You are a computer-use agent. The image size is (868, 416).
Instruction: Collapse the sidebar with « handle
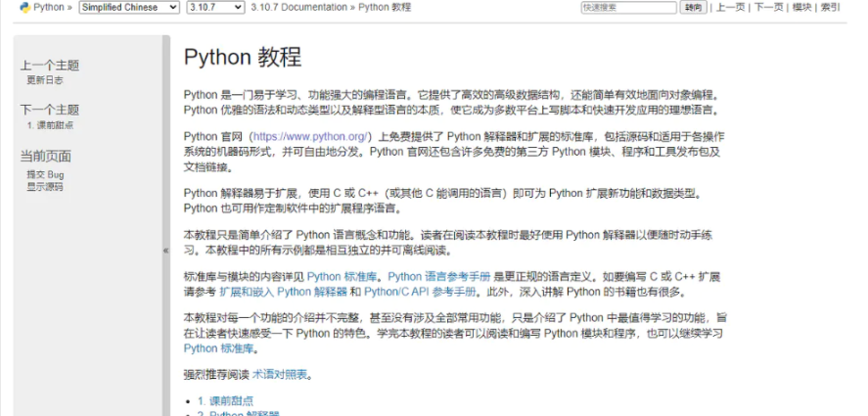(166, 251)
